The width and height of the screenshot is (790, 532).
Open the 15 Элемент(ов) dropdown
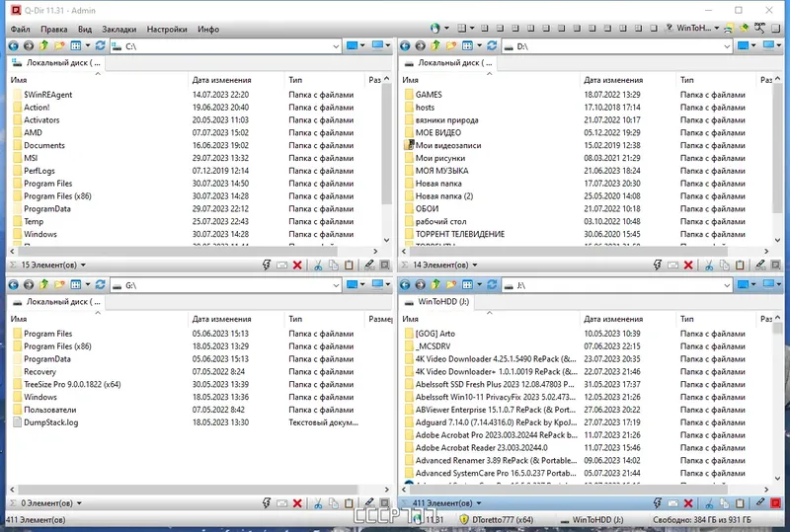[83, 265]
